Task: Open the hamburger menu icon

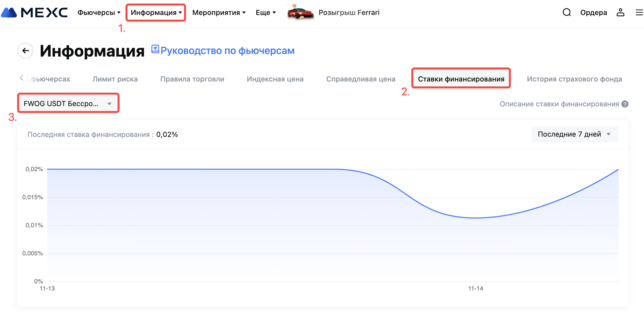Action: (x=639, y=12)
